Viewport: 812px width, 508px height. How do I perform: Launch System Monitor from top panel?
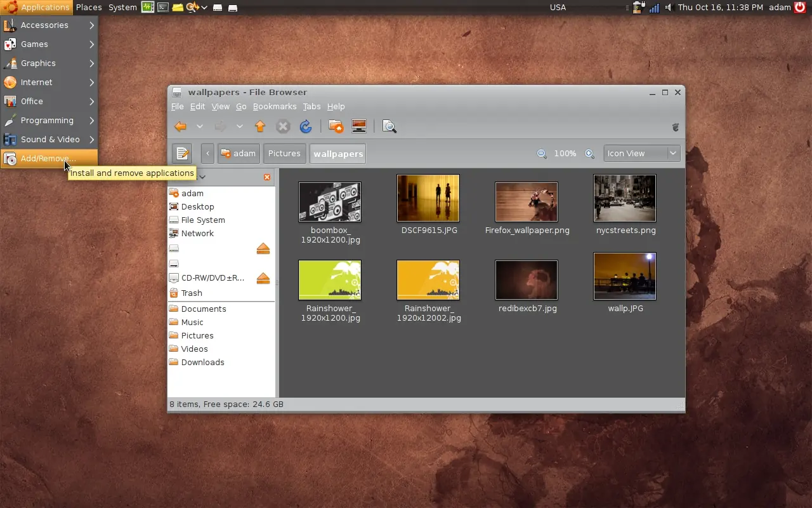point(148,8)
